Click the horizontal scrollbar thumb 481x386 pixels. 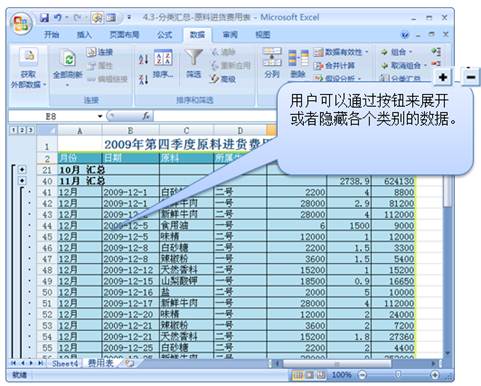(x=337, y=363)
